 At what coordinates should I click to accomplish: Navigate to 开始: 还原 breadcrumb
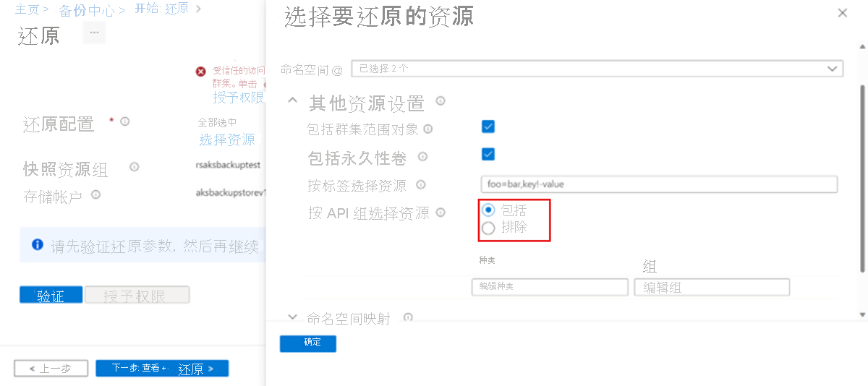pyautogui.click(x=162, y=9)
